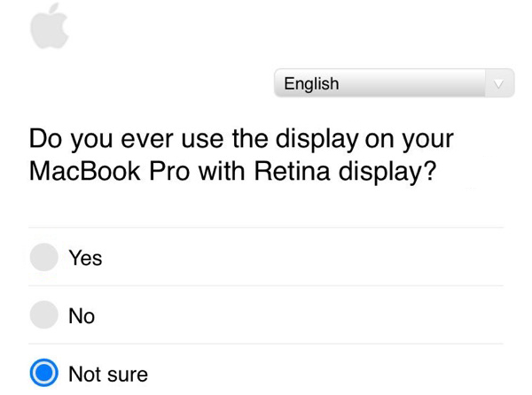
Task: Click the No answer label text
Action: (82, 316)
